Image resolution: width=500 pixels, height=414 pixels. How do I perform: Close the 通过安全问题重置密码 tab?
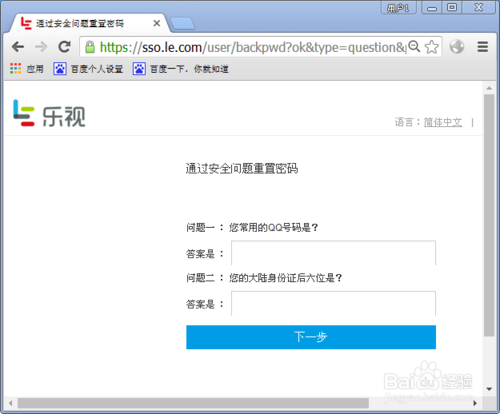[x=157, y=23]
